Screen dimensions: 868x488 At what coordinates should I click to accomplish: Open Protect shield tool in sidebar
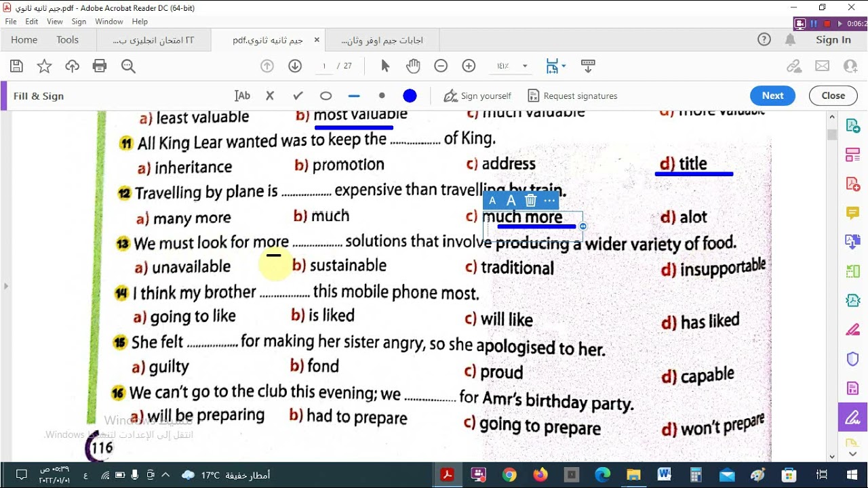click(852, 359)
